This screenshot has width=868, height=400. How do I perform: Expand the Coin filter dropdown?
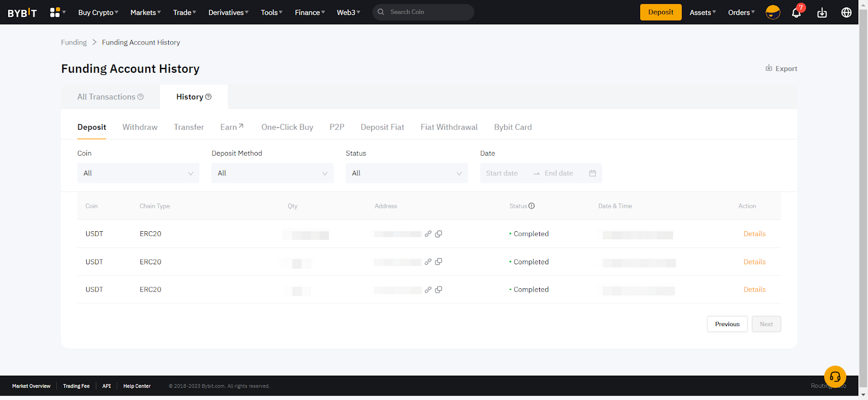coord(138,173)
